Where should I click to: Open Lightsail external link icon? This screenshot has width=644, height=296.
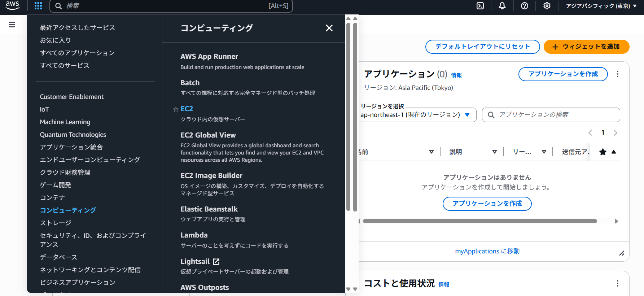click(x=216, y=261)
